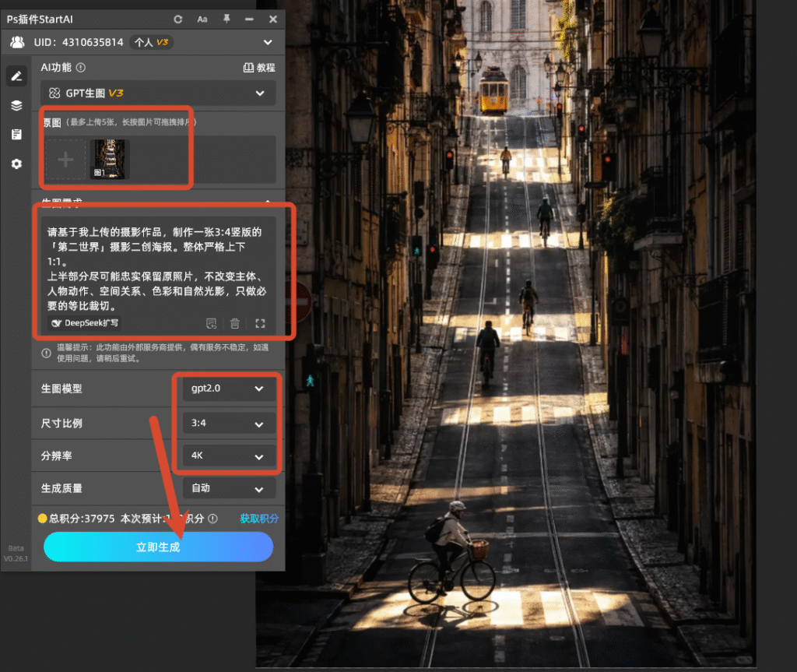The image size is (797, 672).
Task: Open the 尺寸比例 3:4 dropdown
Action: pyautogui.click(x=230, y=424)
